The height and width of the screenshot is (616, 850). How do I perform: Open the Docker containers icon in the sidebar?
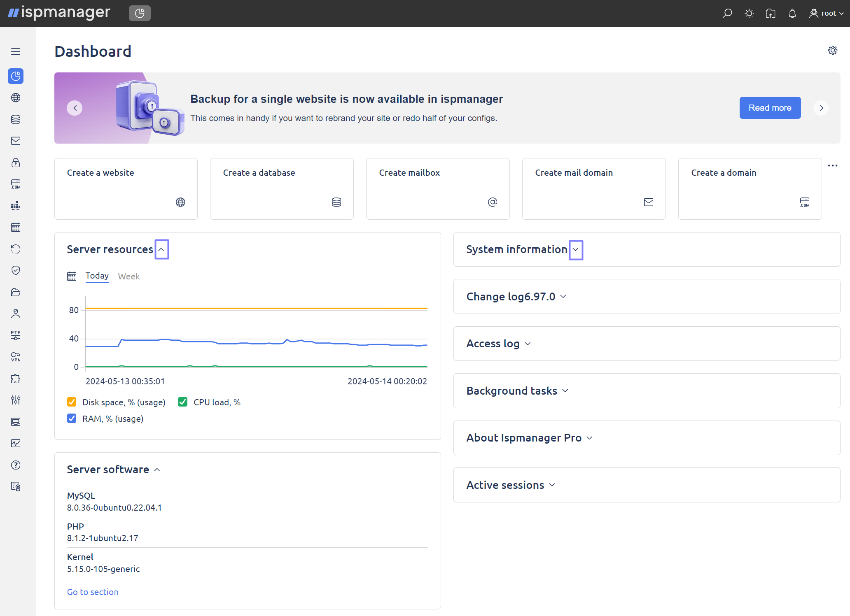click(x=16, y=206)
